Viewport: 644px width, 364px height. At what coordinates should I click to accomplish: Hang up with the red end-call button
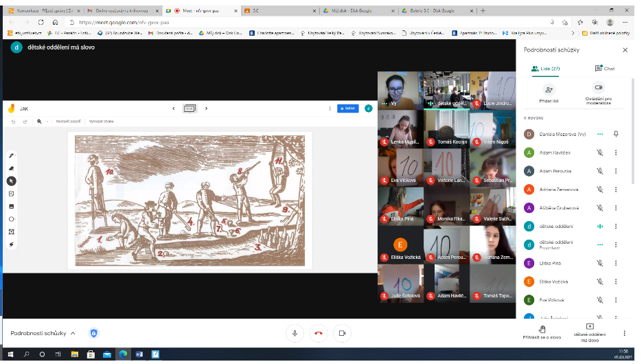point(319,333)
